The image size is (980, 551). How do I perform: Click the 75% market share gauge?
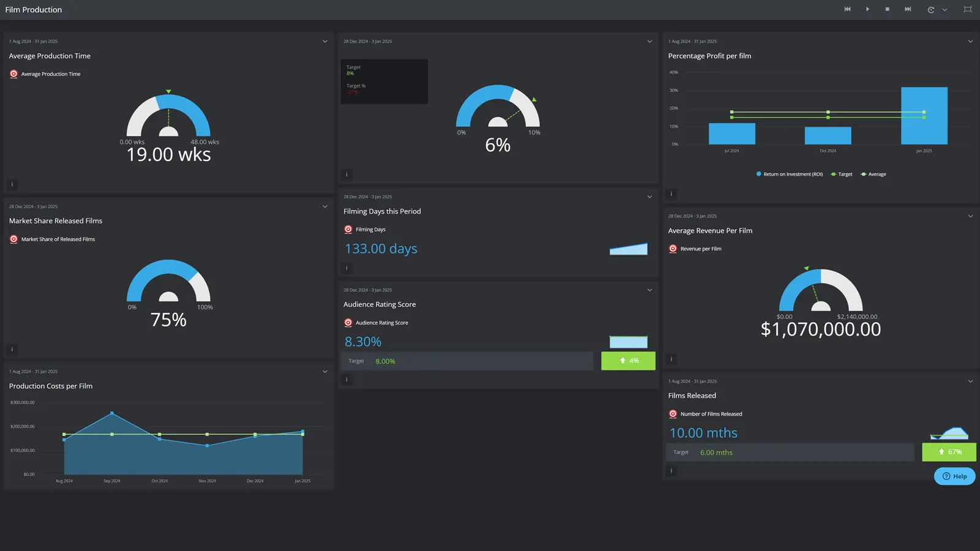point(168,280)
